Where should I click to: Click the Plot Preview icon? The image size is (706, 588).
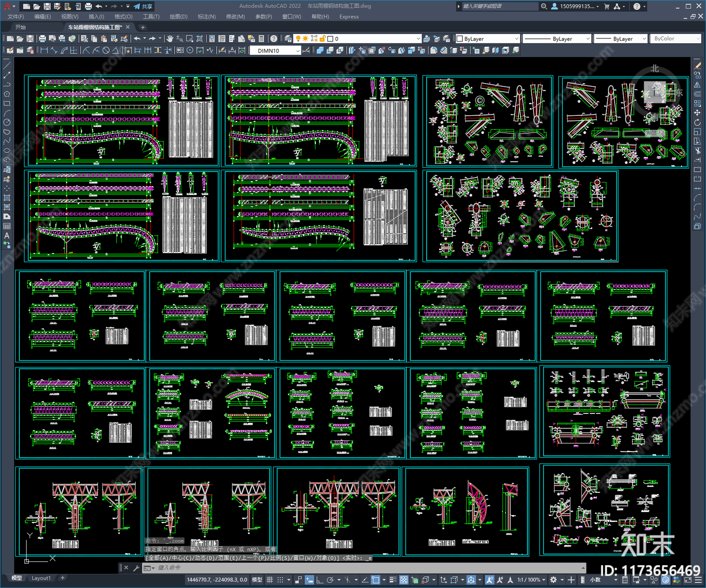click(52, 39)
